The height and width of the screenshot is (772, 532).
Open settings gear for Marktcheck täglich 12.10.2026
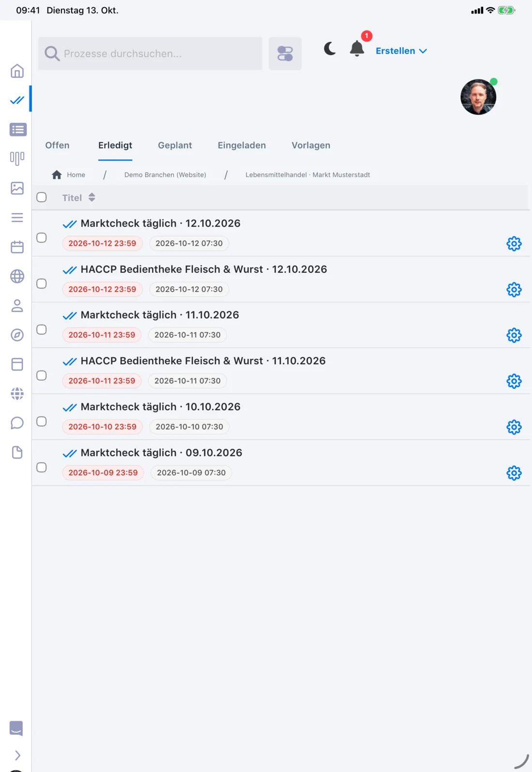(514, 244)
